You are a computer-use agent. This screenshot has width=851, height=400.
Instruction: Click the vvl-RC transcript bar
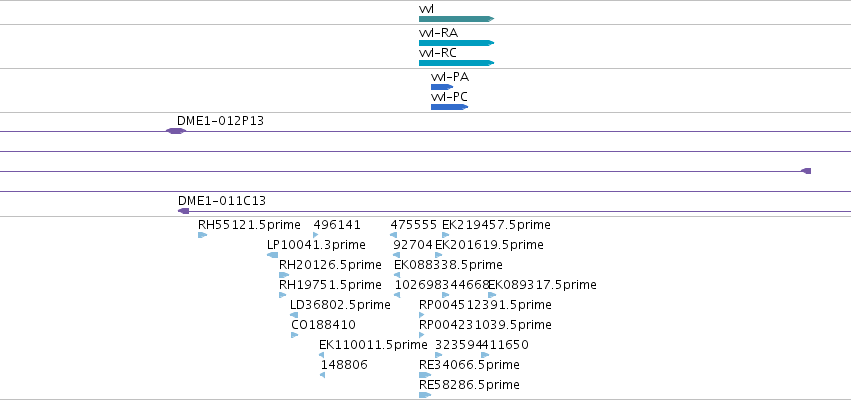[456, 63]
